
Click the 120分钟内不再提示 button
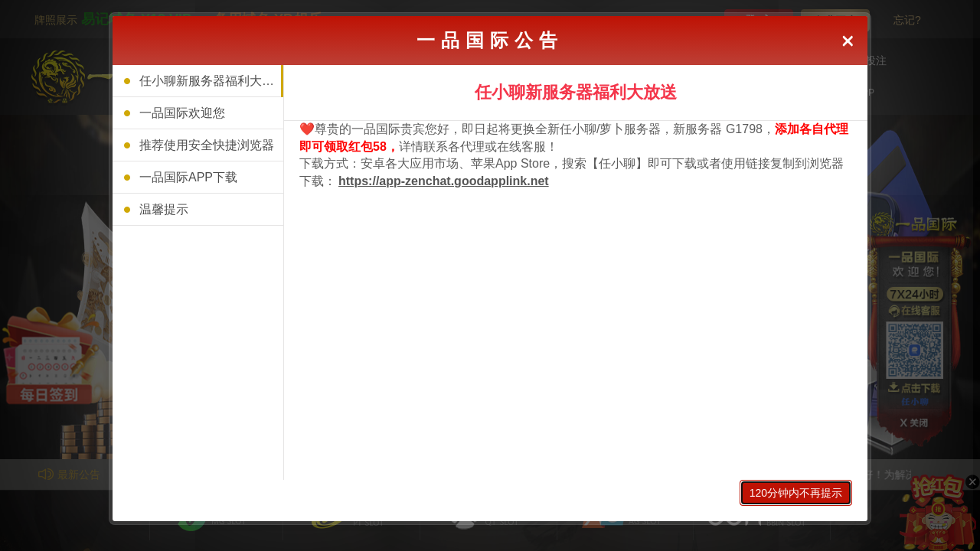pos(795,493)
